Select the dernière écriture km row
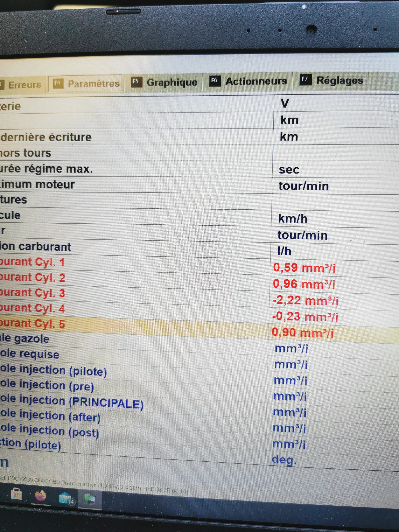This screenshot has width=399, height=532. [46, 137]
